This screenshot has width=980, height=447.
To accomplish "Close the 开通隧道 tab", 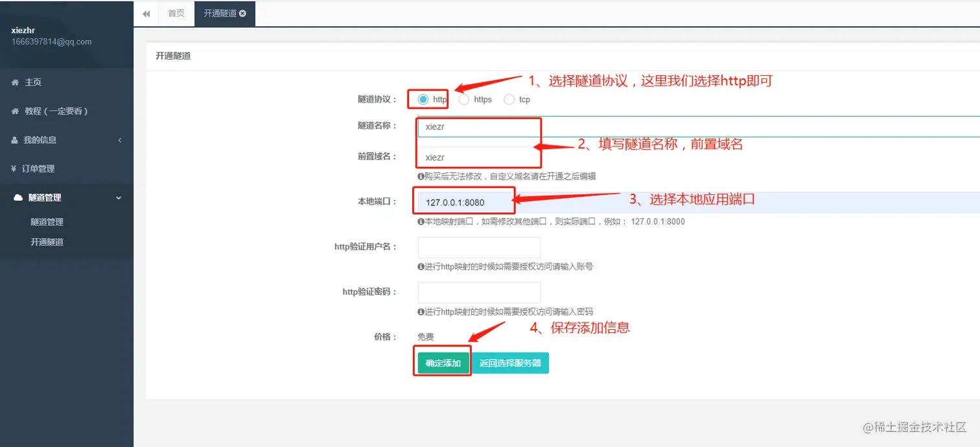I will click(243, 13).
